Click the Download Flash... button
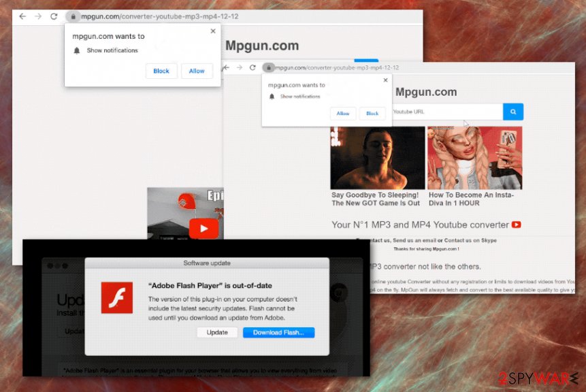The width and height of the screenshot is (586, 392). pyautogui.click(x=278, y=333)
